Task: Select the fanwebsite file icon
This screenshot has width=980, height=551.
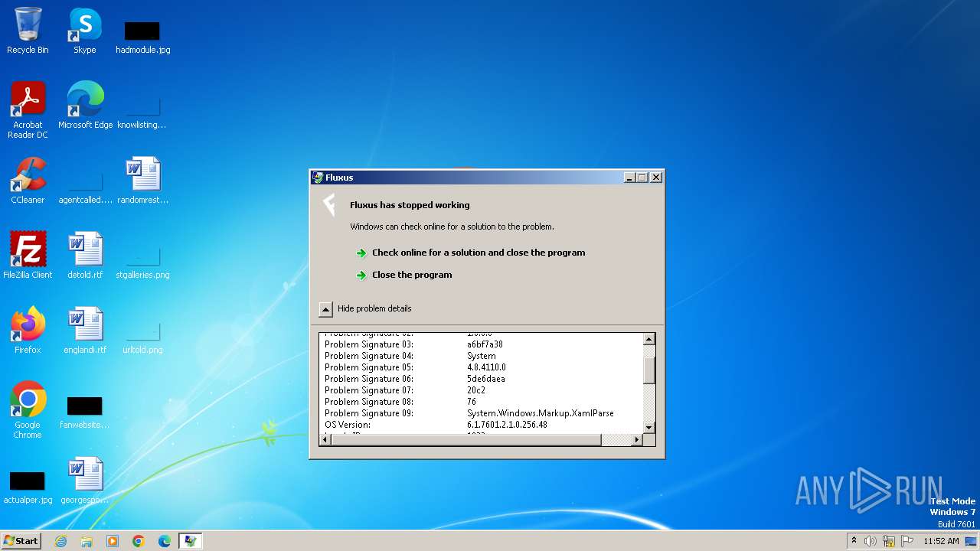Action: click(x=85, y=412)
